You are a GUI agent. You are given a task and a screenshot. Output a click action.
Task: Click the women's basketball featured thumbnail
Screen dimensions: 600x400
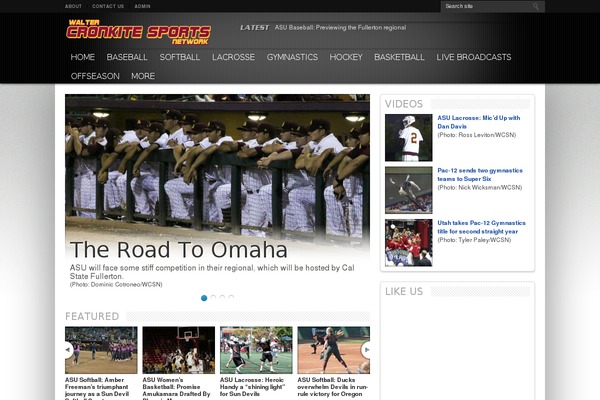pos(179,350)
